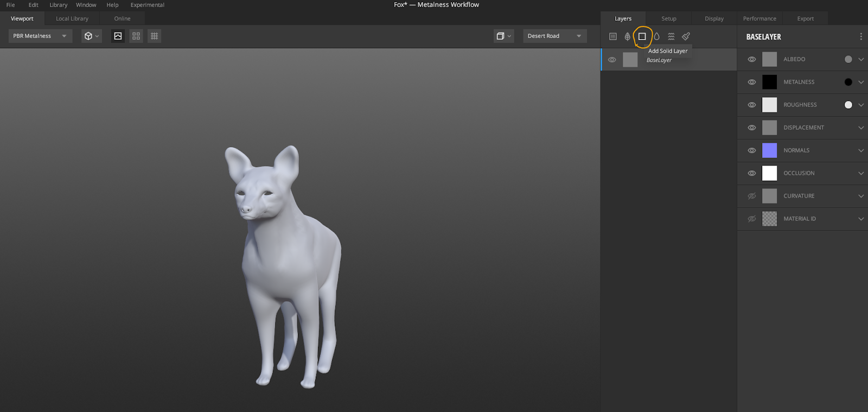
Task: Add a surface layer with the leaf icon
Action: tap(627, 36)
